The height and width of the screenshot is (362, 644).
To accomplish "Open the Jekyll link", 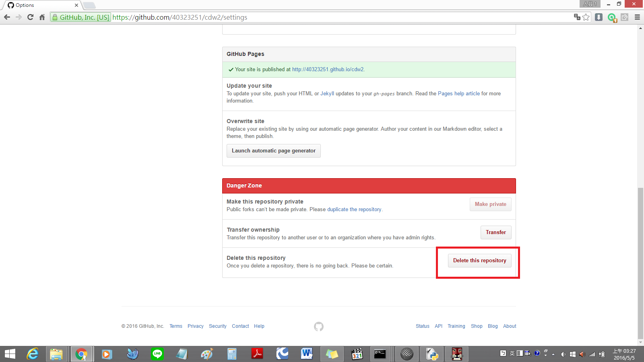I will [327, 93].
